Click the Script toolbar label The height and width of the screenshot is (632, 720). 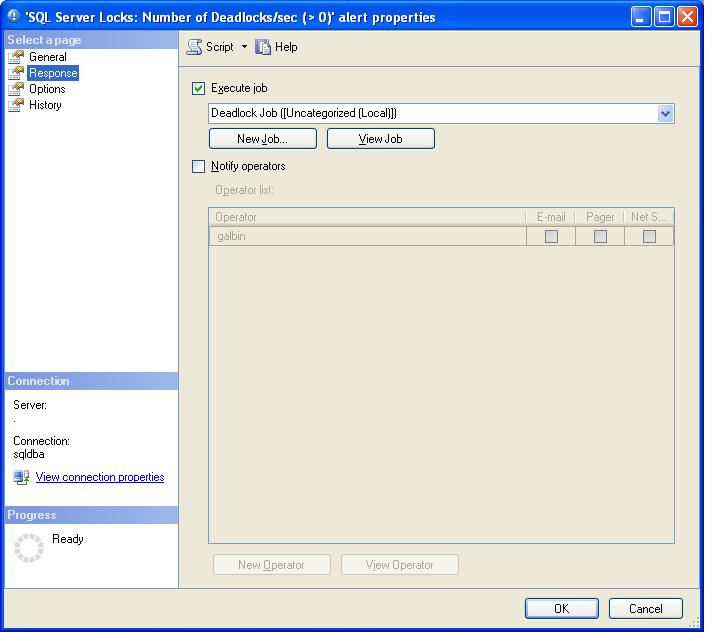[219, 47]
